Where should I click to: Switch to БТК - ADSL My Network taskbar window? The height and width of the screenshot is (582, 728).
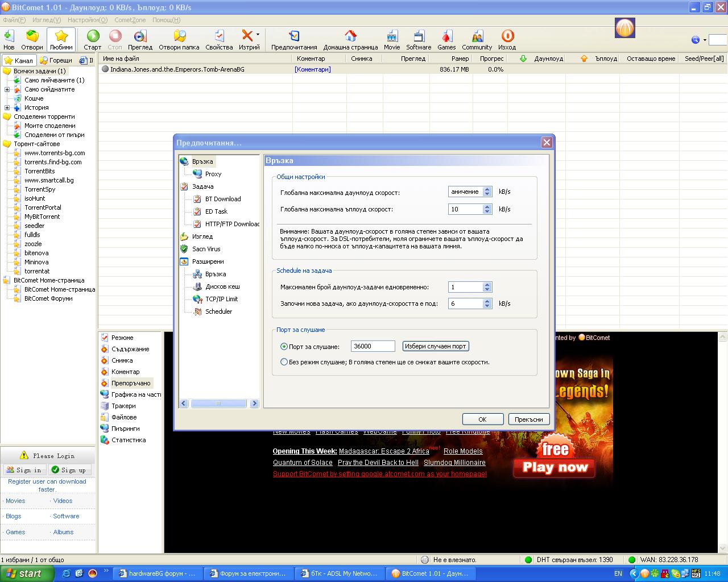click(x=339, y=573)
